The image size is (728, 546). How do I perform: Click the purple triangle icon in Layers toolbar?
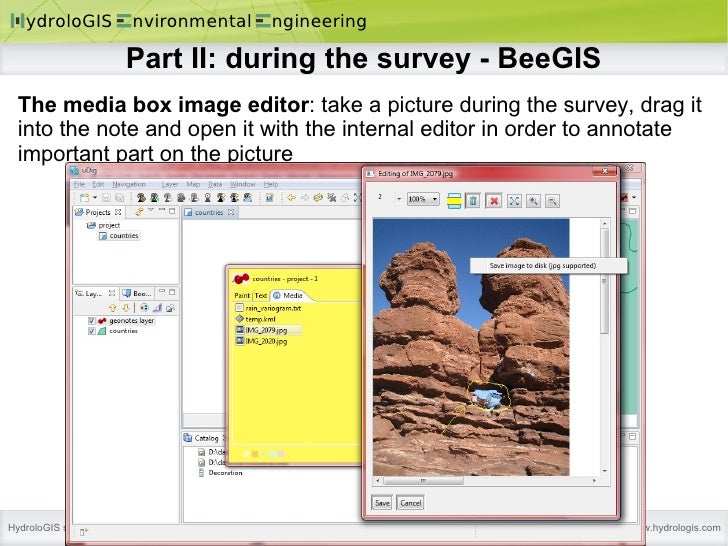[x=158, y=308]
